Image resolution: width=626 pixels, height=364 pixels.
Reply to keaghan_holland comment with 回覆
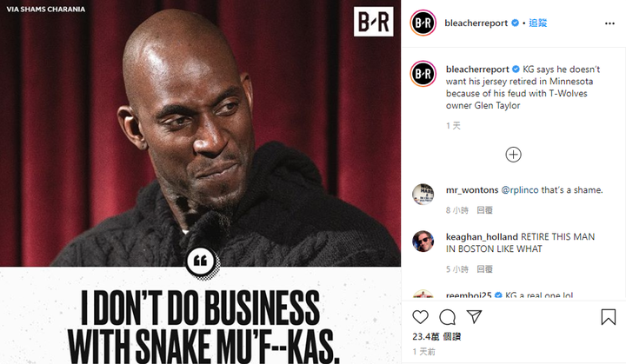coord(484,269)
